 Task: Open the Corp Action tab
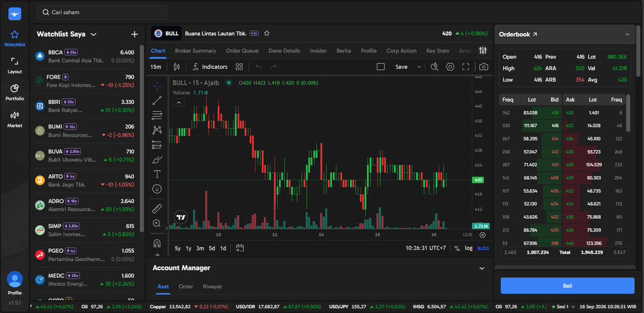pos(401,50)
